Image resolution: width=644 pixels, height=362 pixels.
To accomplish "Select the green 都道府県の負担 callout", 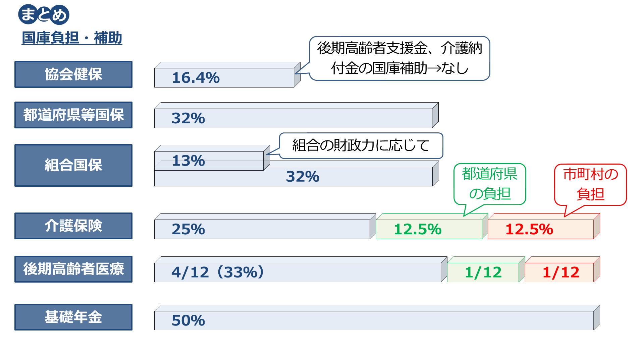I will (490, 184).
